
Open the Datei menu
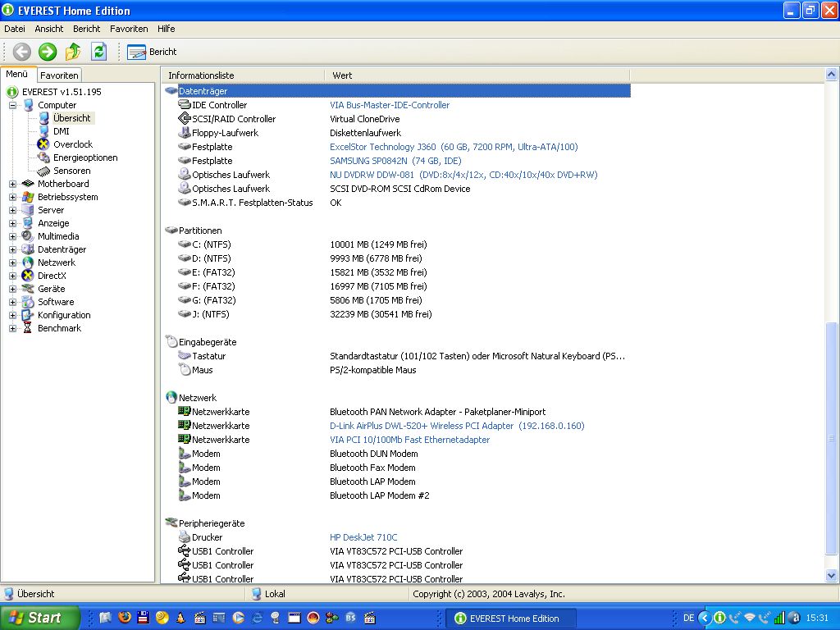[15, 29]
